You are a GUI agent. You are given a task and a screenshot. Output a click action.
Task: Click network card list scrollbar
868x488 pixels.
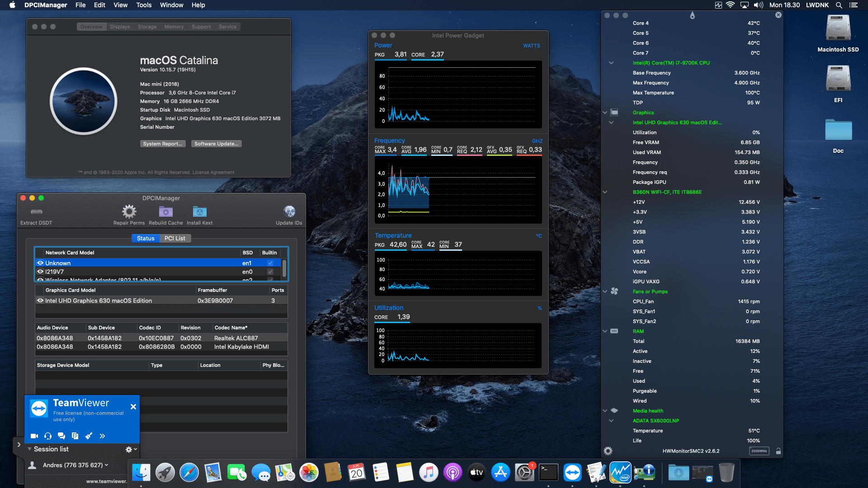[284, 267]
